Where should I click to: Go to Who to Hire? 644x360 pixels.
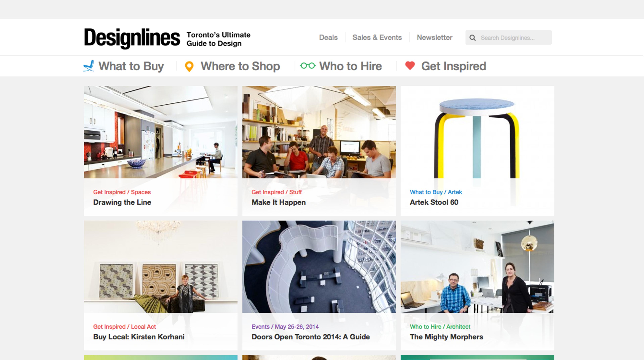[351, 66]
